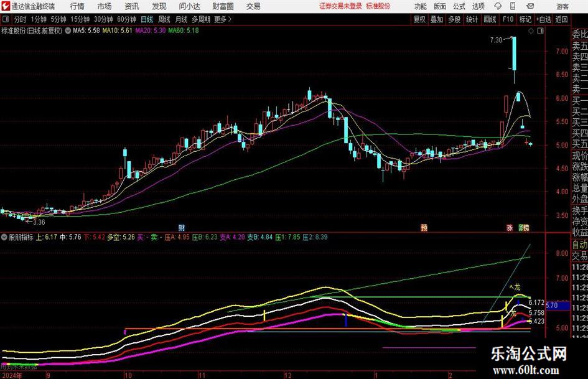Screen dimensions: 588x379
Task: Switch to 分时 chart period
Action: pyautogui.click(x=21, y=19)
